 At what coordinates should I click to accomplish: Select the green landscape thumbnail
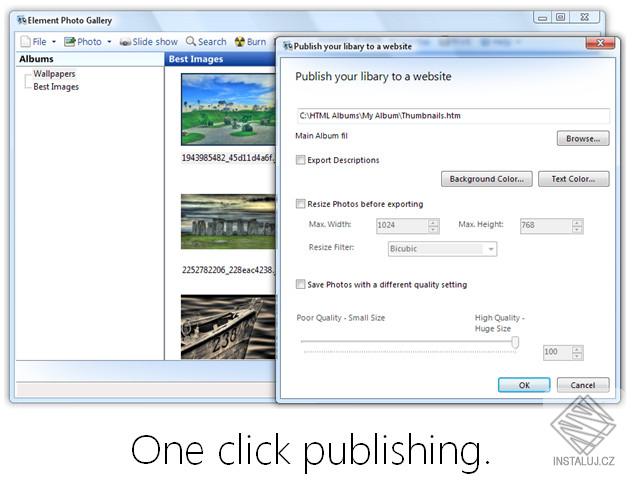228,109
